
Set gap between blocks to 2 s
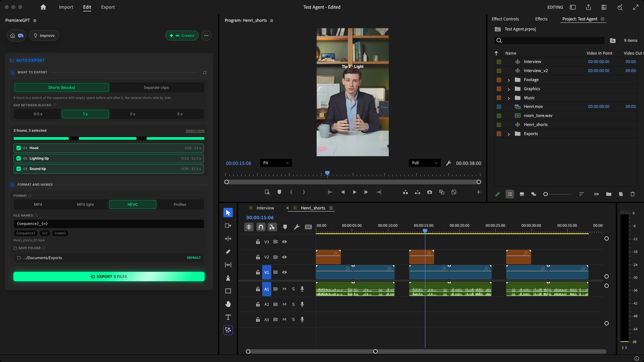coord(133,114)
